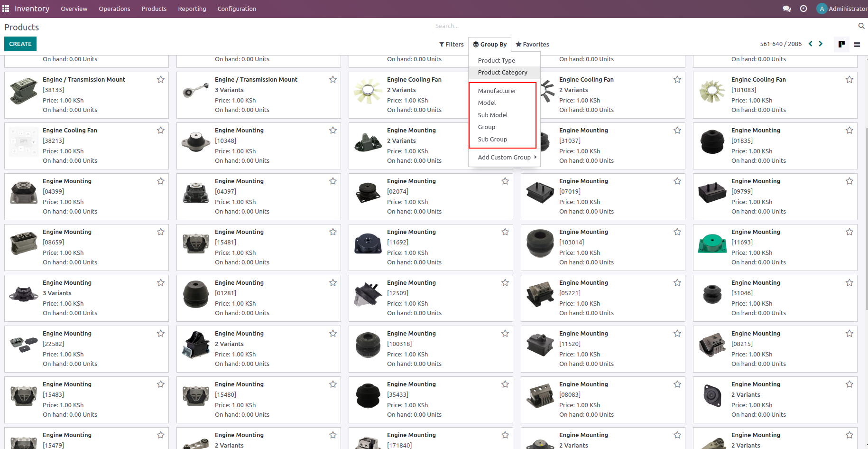Image resolution: width=868 pixels, height=449 pixels.
Task: Go to the previous page of products
Action: pyautogui.click(x=811, y=44)
